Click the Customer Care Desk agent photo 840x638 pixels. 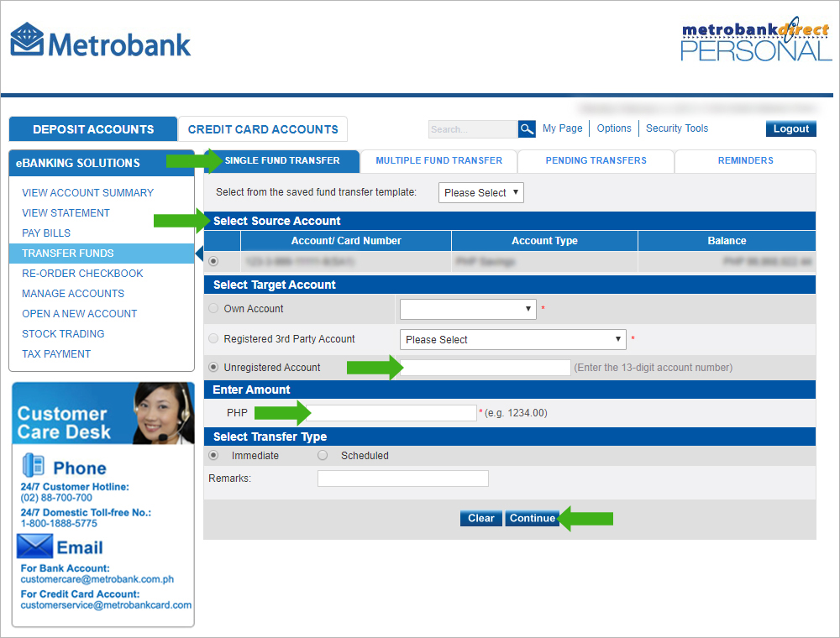coord(164,413)
